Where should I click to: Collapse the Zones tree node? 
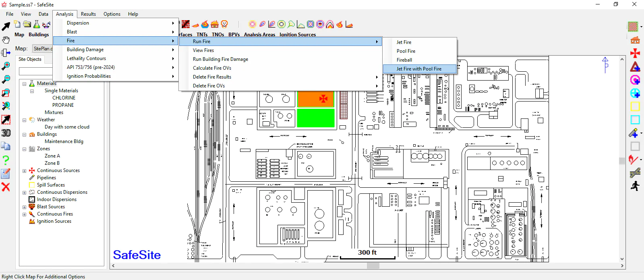(x=24, y=149)
